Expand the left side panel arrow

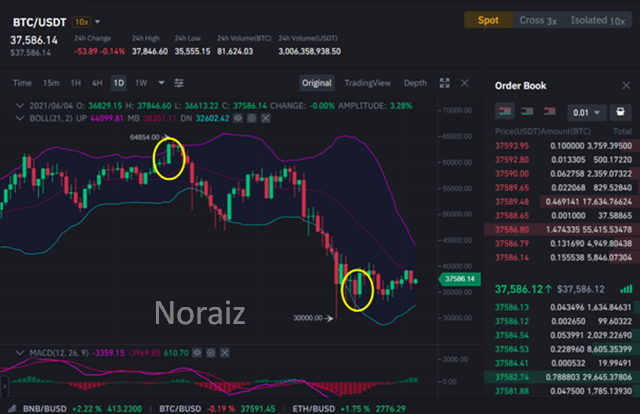click(4, 385)
